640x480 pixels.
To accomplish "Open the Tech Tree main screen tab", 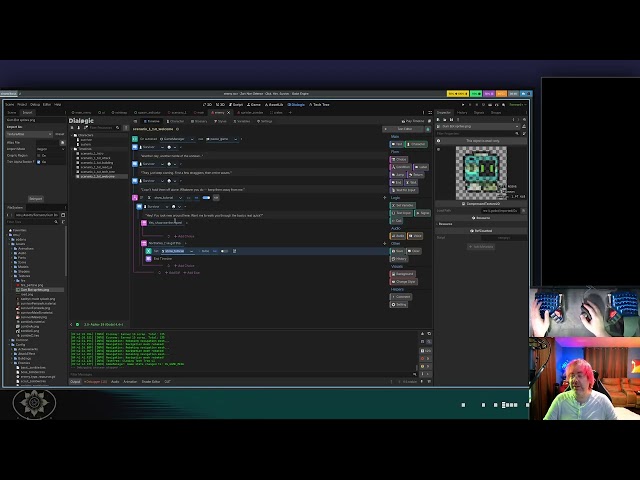I will point(319,104).
